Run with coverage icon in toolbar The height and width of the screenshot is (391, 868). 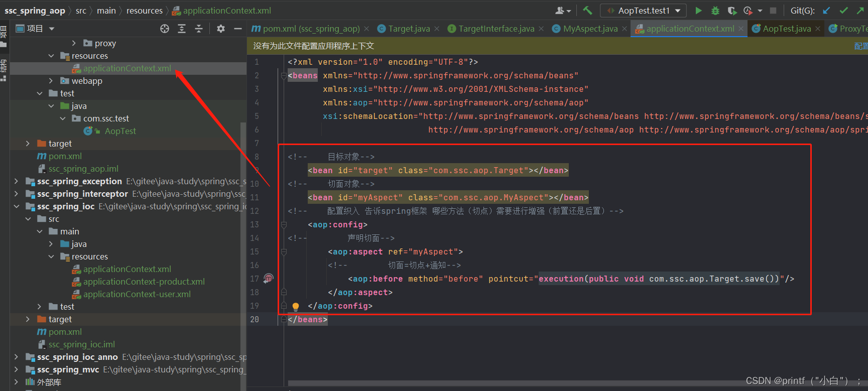(732, 11)
